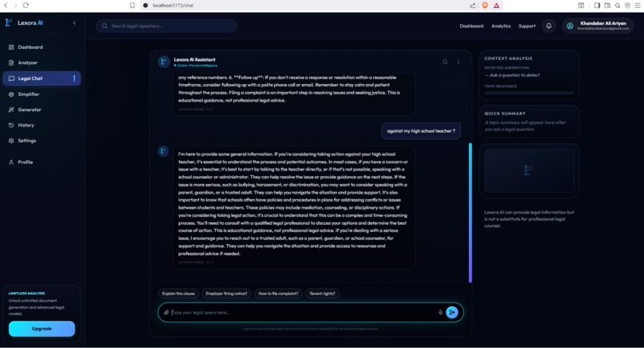Focus the Search legal repository field

pyautogui.click(x=166, y=26)
